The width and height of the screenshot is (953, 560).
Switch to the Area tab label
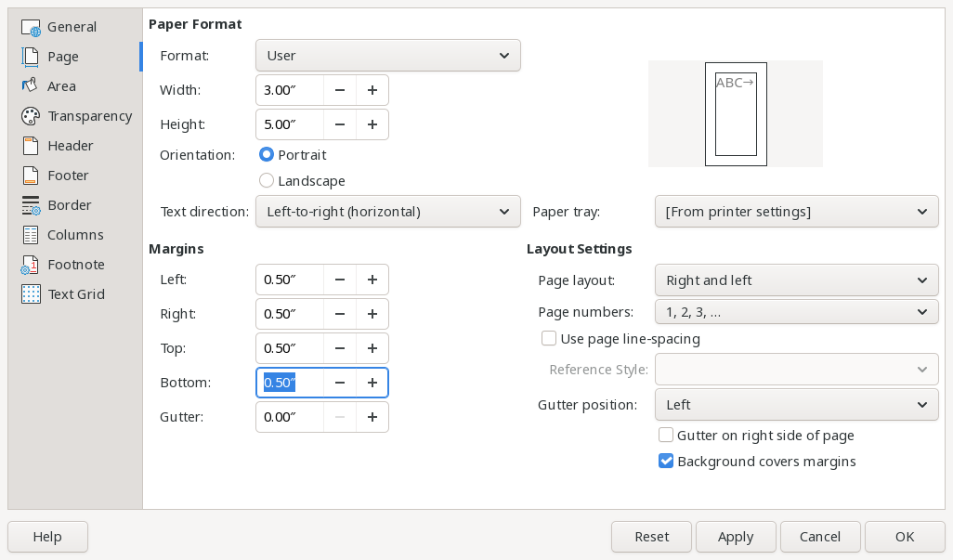62,86
